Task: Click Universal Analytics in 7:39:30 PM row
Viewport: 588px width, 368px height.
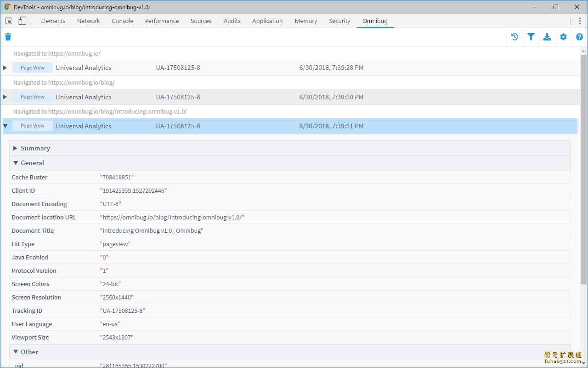Action: tap(84, 97)
